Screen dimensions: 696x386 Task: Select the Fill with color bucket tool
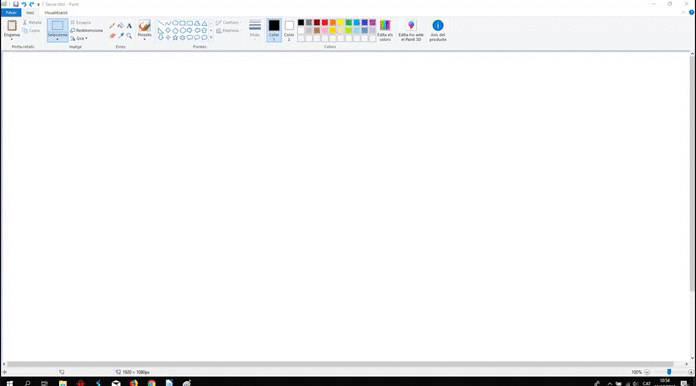[121, 26]
